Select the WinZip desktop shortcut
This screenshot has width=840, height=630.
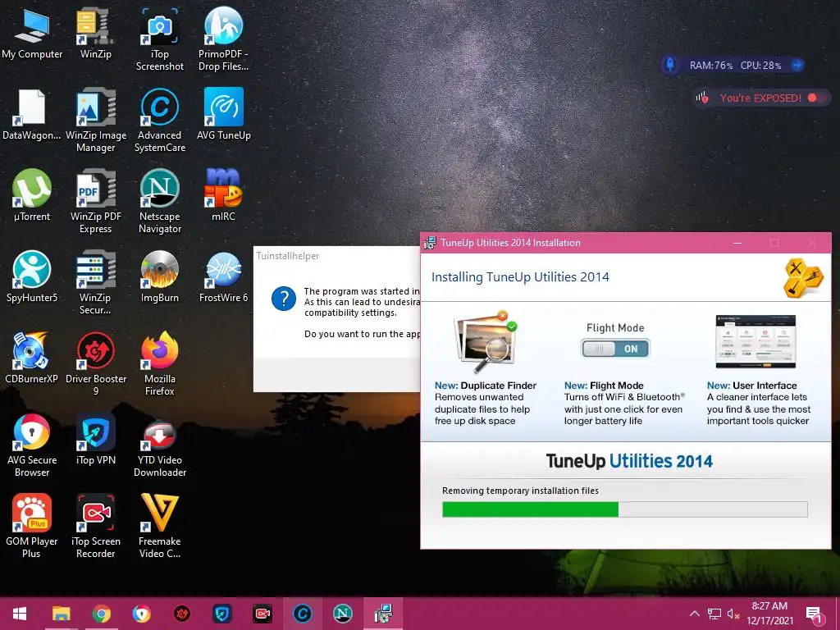point(95,33)
